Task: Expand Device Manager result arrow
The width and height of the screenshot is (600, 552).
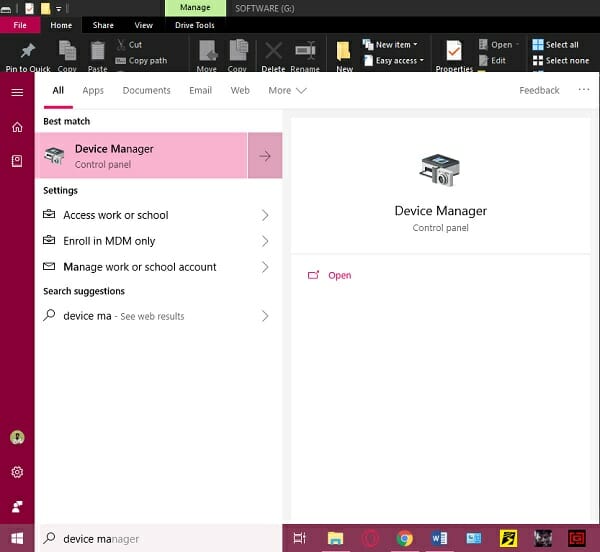Action: tap(265, 156)
